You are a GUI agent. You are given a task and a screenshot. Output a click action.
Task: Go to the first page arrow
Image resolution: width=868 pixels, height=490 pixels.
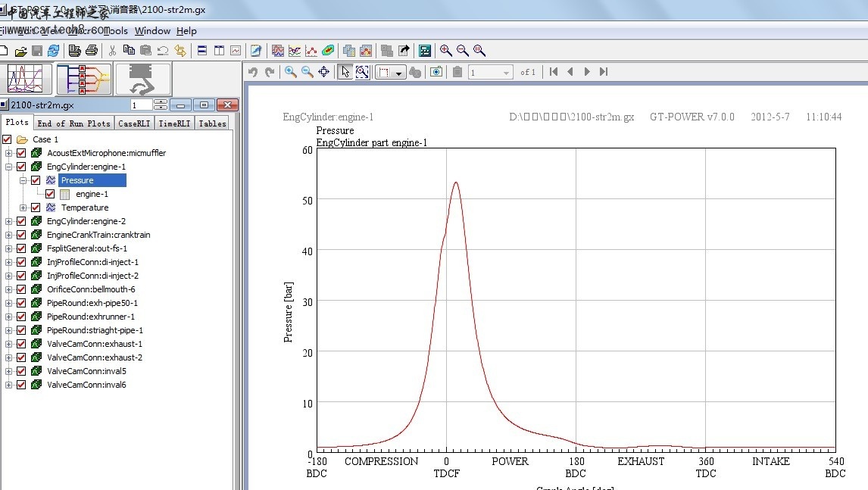(554, 72)
